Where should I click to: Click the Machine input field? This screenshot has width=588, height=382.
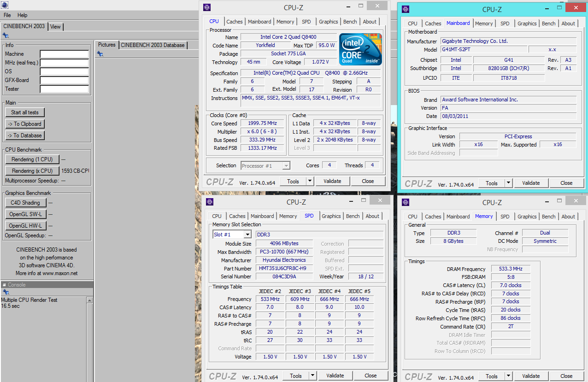(x=64, y=54)
